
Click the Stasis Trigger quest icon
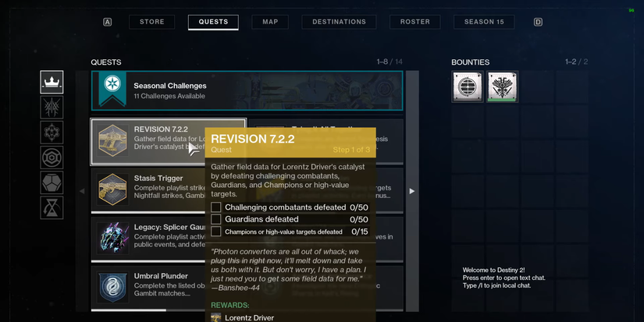112,189
